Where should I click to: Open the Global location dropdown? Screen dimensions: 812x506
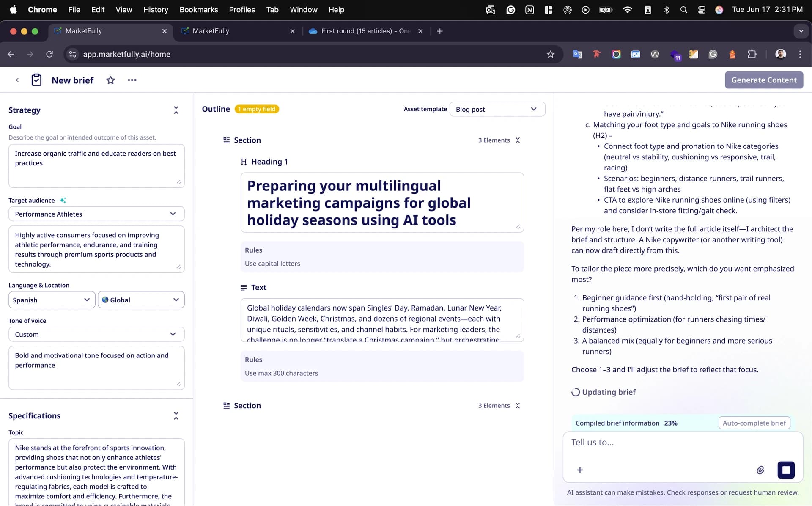[141, 300]
